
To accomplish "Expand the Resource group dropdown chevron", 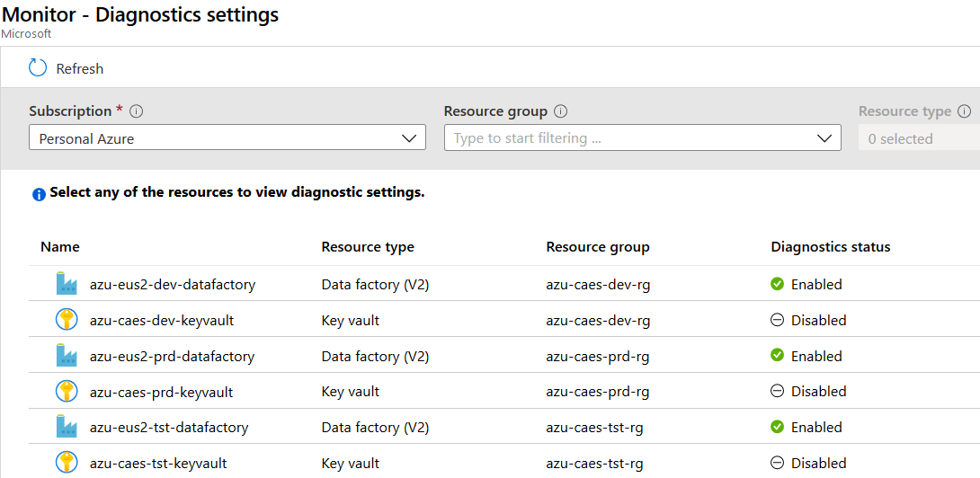I will pyautogui.click(x=824, y=138).
